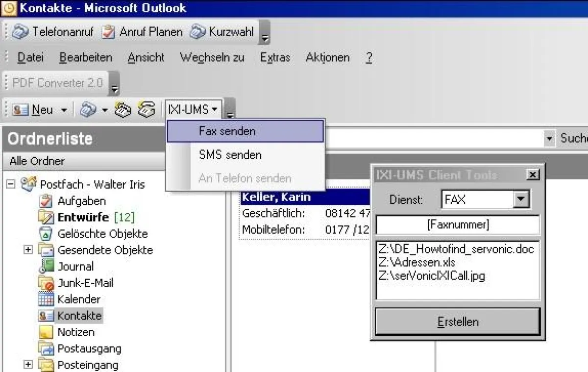Expand the Posteingang folder
The image size is (588, 372).
pos(28,365)
